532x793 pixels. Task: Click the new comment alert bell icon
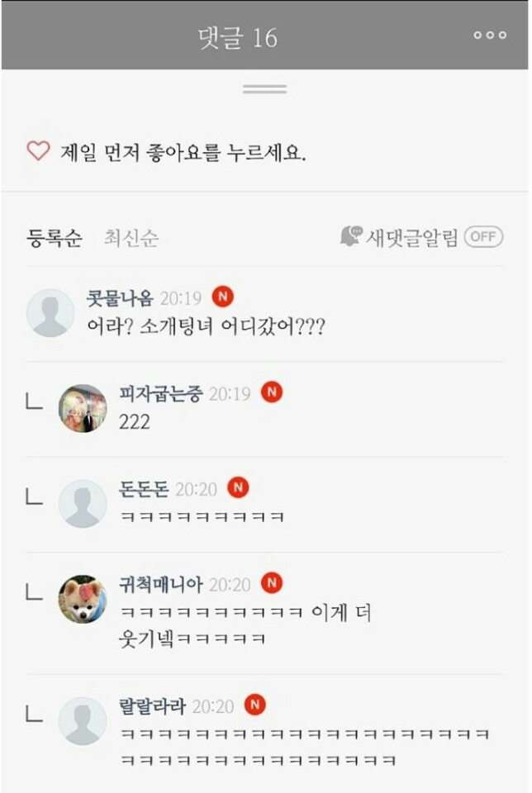[x=351, y=237]
